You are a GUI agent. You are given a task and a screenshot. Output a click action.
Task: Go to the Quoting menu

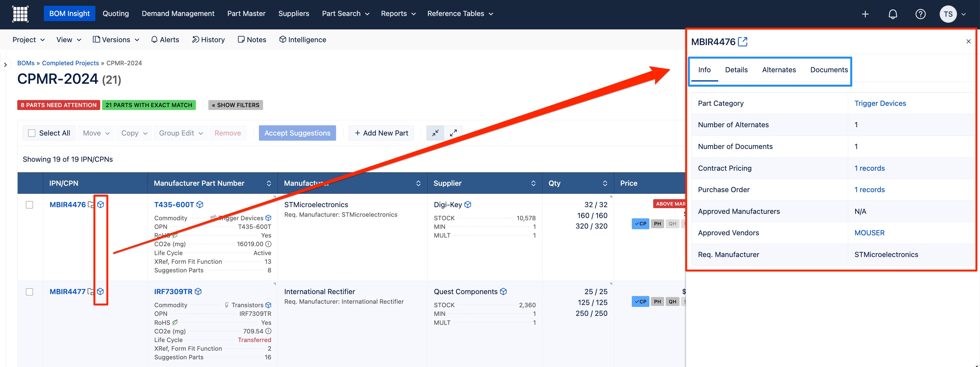point(116,14)
